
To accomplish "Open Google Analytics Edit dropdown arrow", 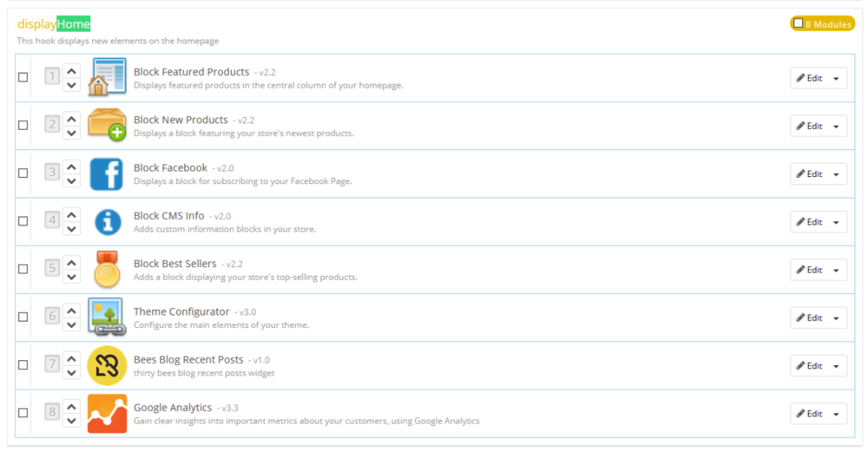I will tap(836, 414).
